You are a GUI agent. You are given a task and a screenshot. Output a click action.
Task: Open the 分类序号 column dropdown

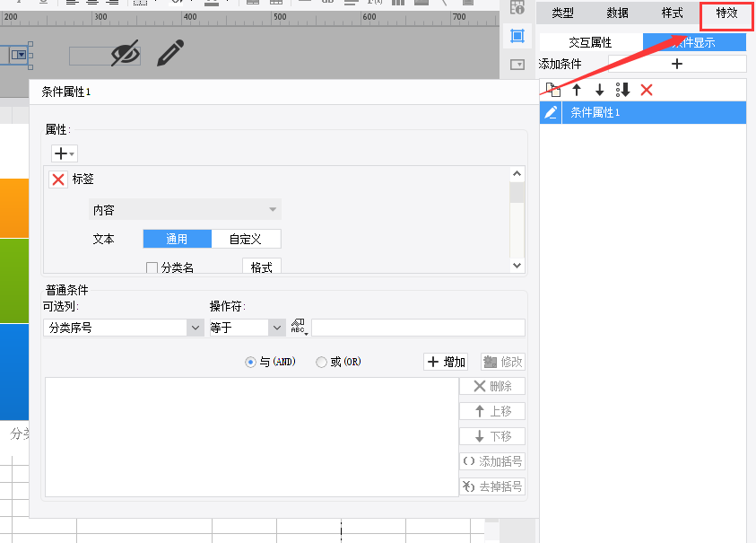196,328
